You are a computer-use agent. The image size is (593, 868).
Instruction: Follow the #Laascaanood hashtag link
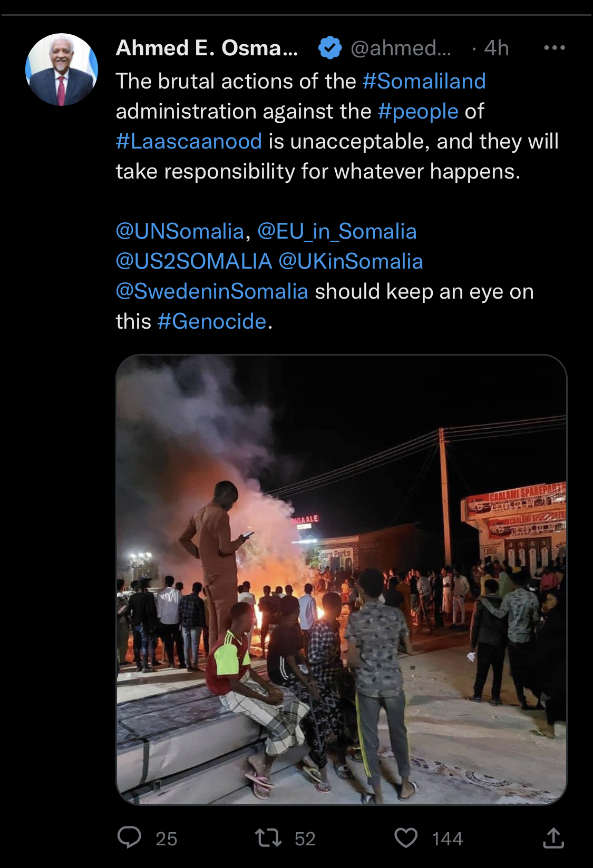click(x=189, y=141)
